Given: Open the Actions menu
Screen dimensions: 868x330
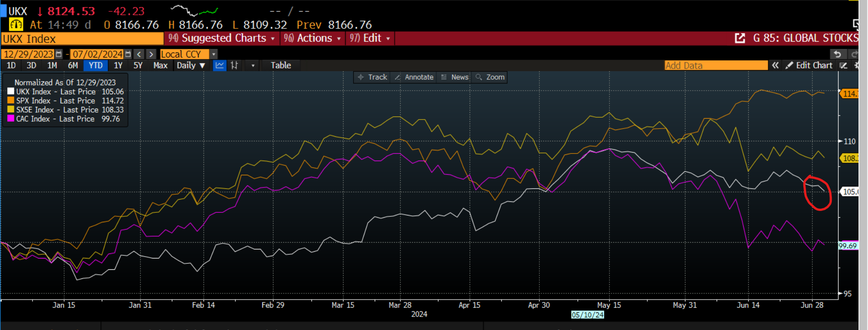Looking at the screenshot, I should [x=312, y=38].
